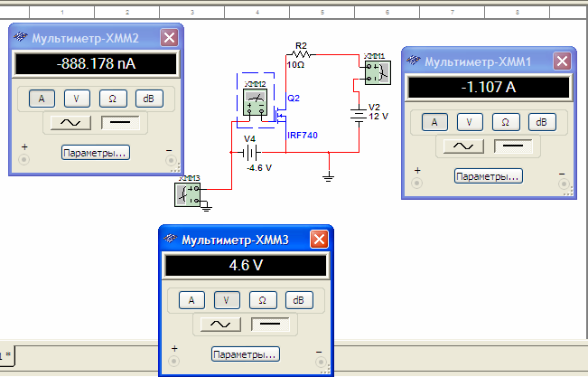Switch Multimeter-XMM3 to DC mode
The image size is (588, 377).
[x=270, y=325]
